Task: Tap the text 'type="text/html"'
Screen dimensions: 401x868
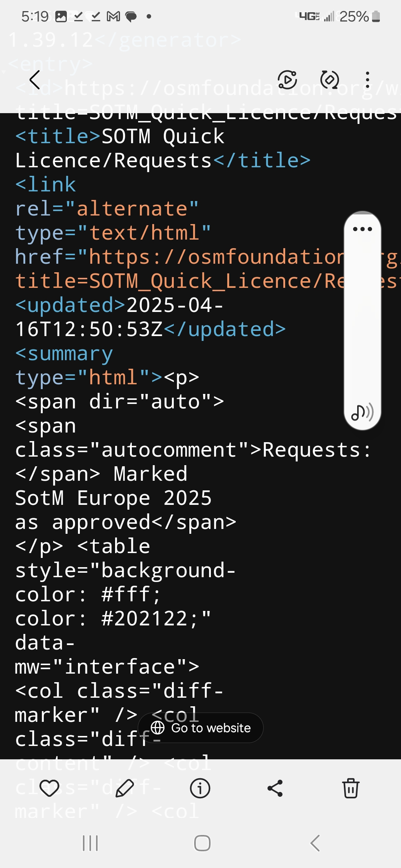Action: click(x=113, y=233)
